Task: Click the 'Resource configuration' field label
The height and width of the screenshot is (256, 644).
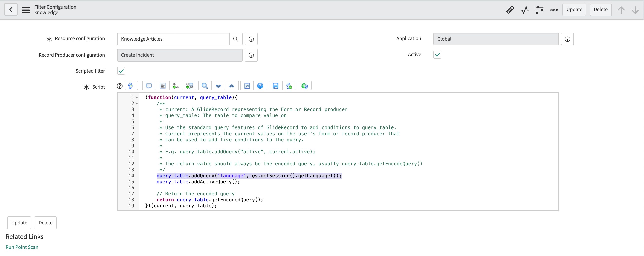Action: 80,38
